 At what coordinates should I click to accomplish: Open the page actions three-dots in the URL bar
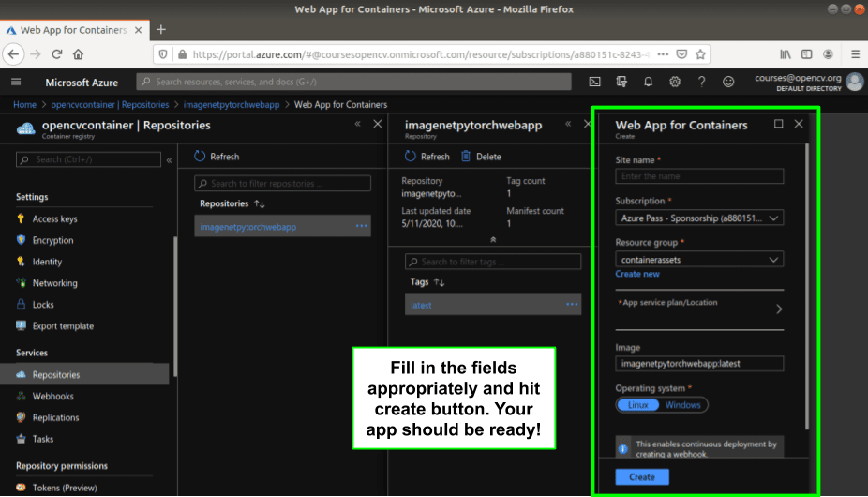click(x=663, y=54)
